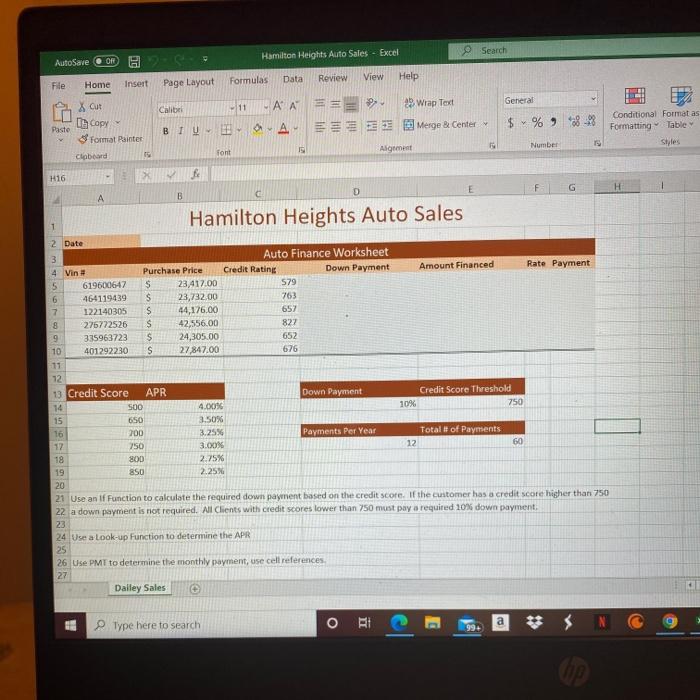
Task: Click the Cut scissors button
Action: 90,107
